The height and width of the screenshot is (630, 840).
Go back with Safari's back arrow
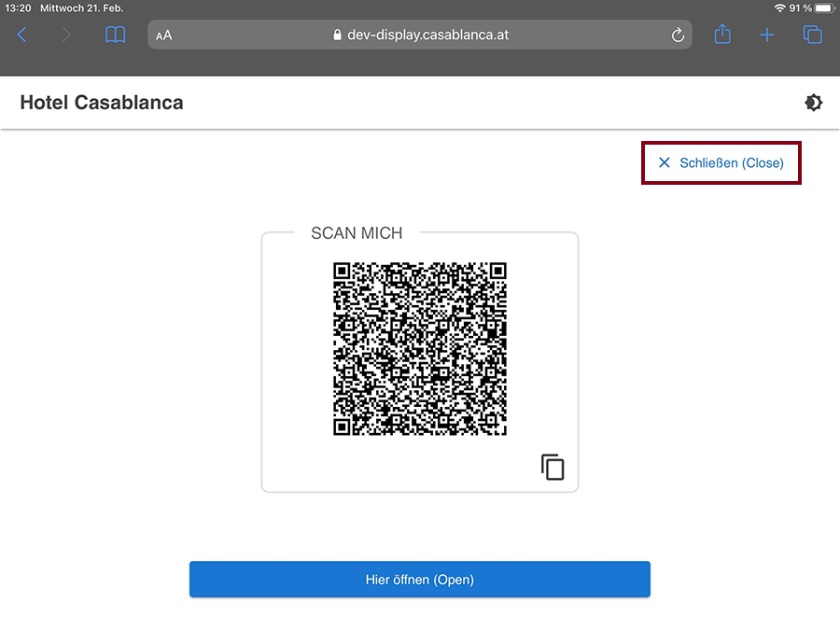pos(22,35)
